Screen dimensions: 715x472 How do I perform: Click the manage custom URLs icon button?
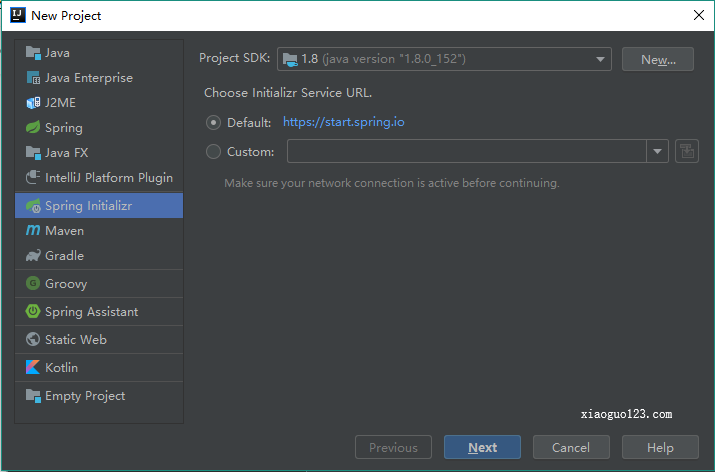pos(686,152)
